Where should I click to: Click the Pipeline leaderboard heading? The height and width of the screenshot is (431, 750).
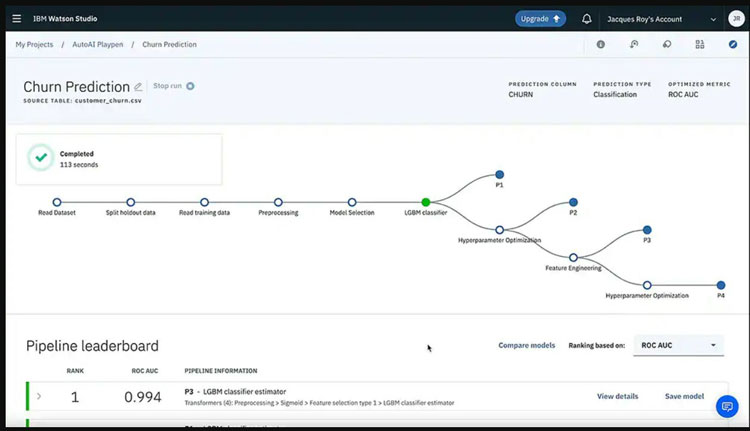(x=92, y=346)
